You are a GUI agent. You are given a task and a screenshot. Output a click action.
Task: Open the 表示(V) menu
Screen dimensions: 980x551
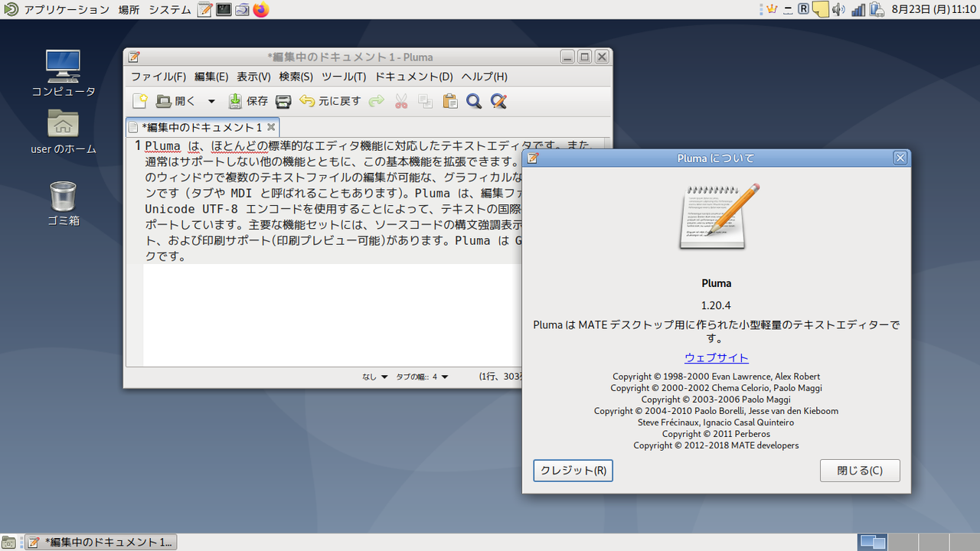pyautogui.click(x=253, y=77)
